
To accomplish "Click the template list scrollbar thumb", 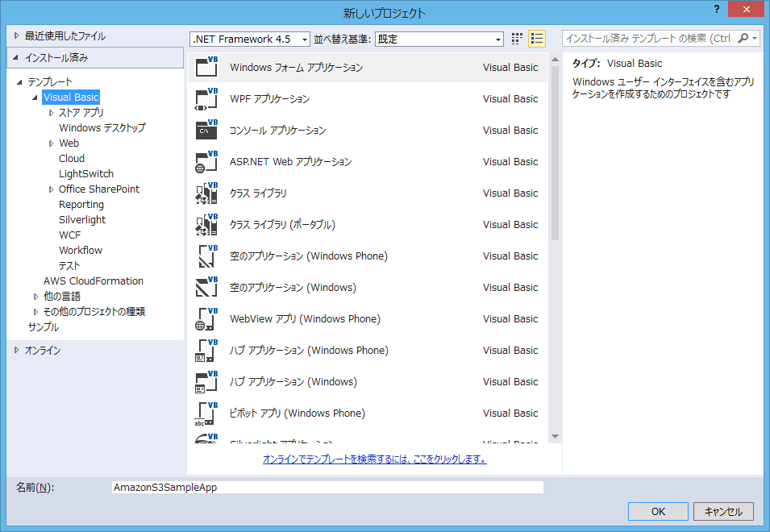I will click(555, 153).
